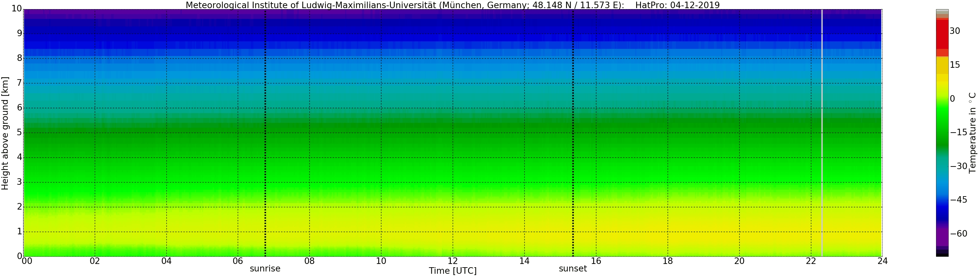
Task: Select the 12 tick on the time axis
Action: pyautogui.click(x=453, y=261)
